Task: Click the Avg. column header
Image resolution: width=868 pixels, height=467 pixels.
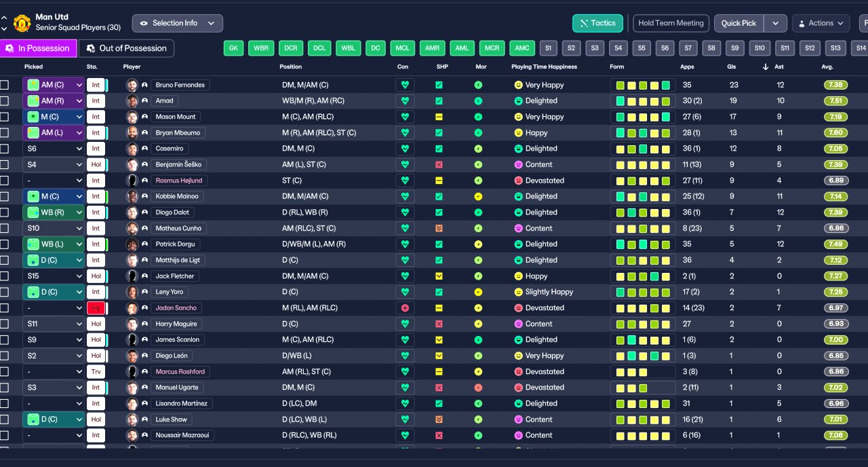Action: 827,67
